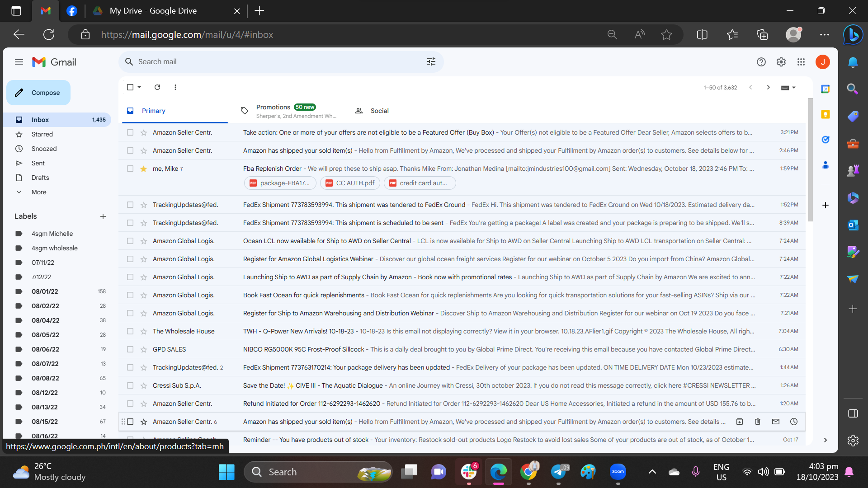This screenshot has width=868, height=488.
Task: Delete the hovered Amazon Seller Central email
Action: click(758, 422)
